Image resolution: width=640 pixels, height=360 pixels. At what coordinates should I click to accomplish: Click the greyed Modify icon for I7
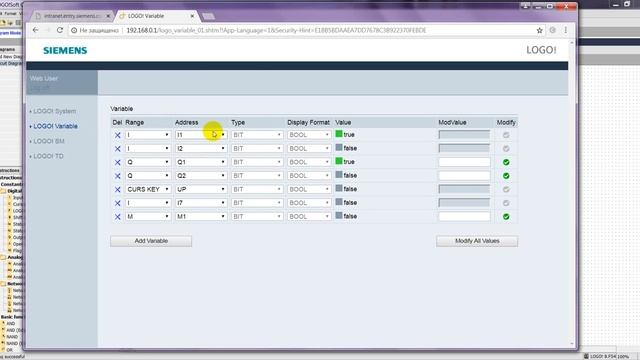[x=506, y=203]
